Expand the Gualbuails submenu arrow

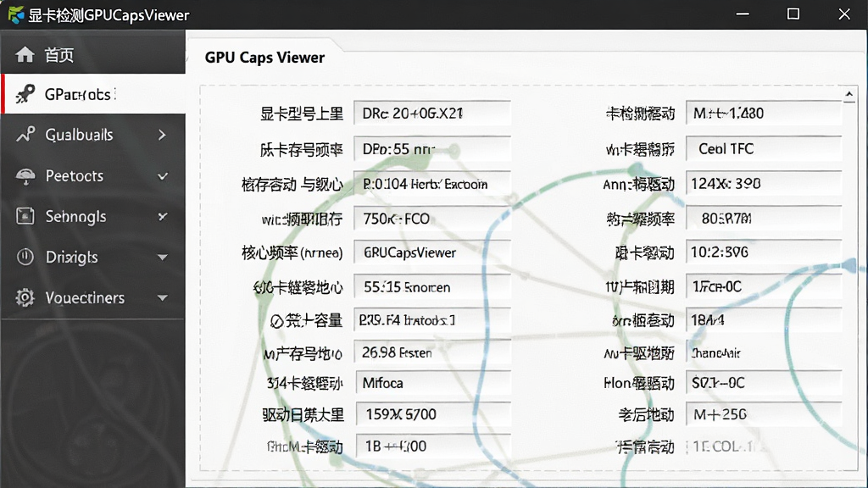click(162, 135)
